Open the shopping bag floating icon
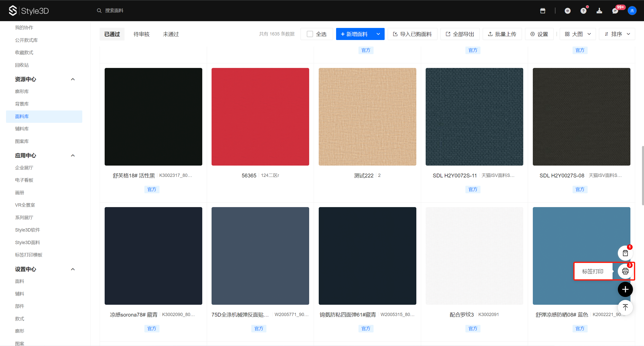Viewport: 644px width, 346px height. 625,253
